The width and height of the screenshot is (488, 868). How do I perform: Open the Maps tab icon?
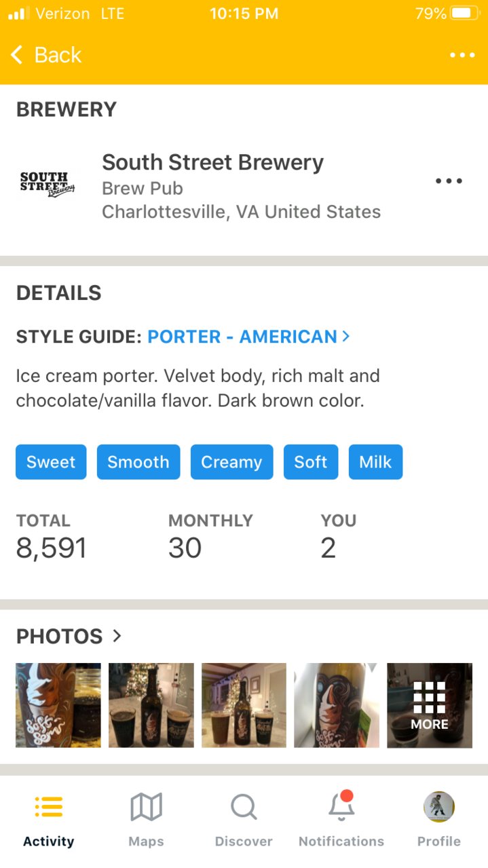point(146,808)
